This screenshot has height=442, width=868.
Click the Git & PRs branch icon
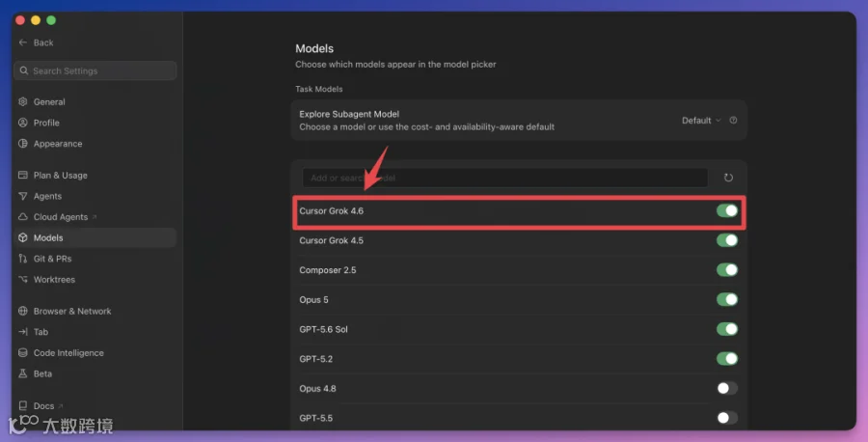(x=23, y=259)
